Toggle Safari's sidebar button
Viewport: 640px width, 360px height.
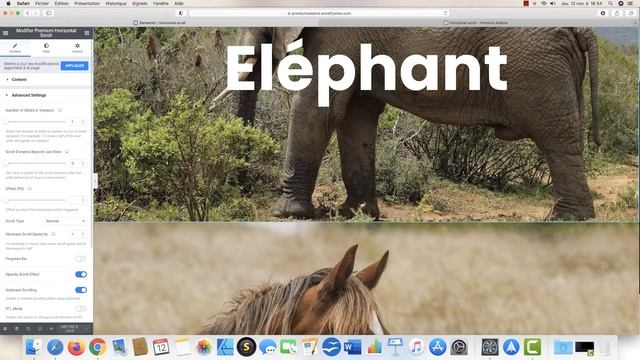coord(48,13)
